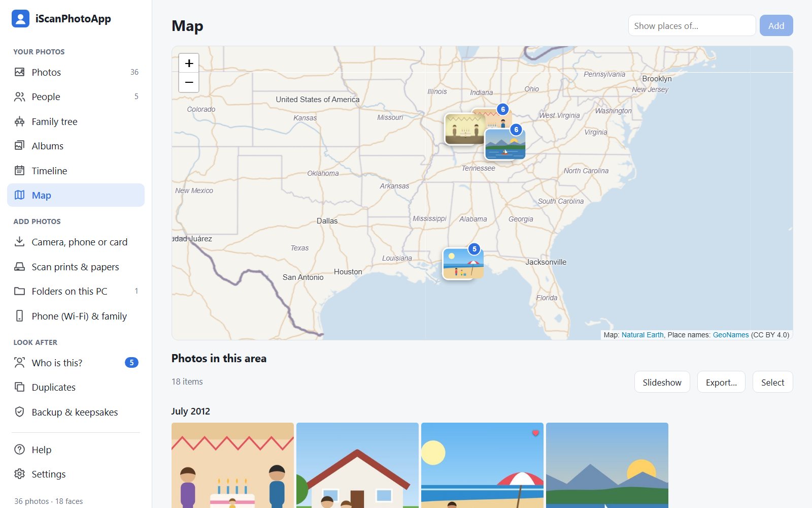The image size is (812, 508).
Task: Zoom in the map with plus button
Action: [189, 63]
